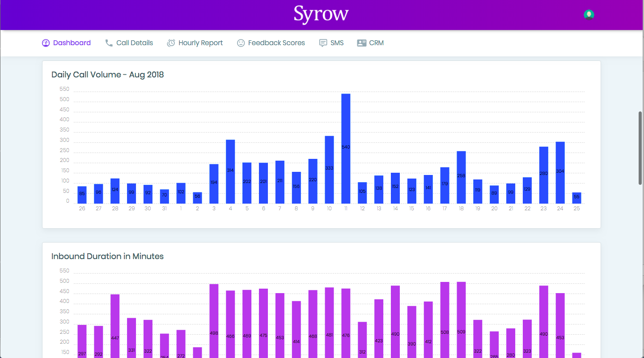Select the blue bar labeled 124
Viewport: 644px width, 358px height.
tap(115, 191)
